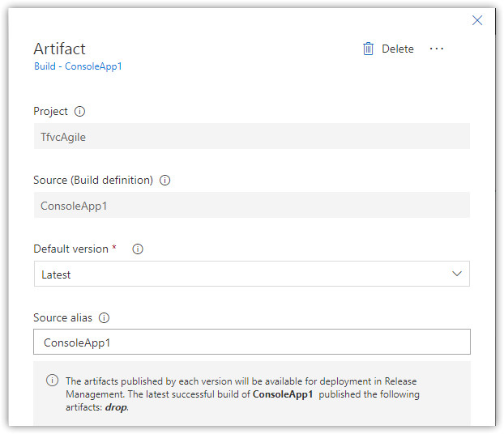Open the Build - ConsoleApp1 link
504x434 pixels.
click(78, 66)
